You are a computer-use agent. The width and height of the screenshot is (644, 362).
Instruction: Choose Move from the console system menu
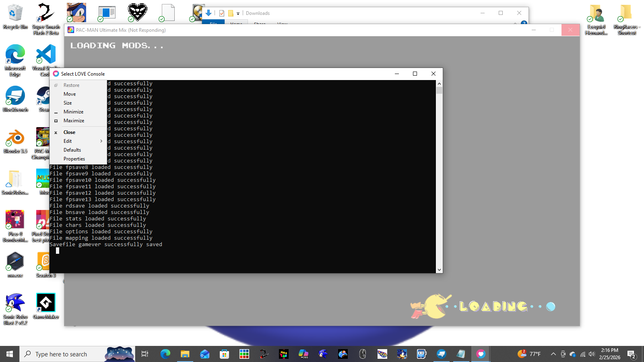pos(78,94)
